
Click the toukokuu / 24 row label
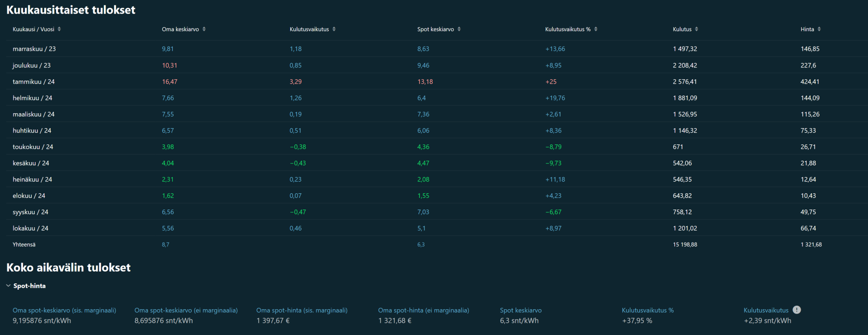click(x=33, y=147)
